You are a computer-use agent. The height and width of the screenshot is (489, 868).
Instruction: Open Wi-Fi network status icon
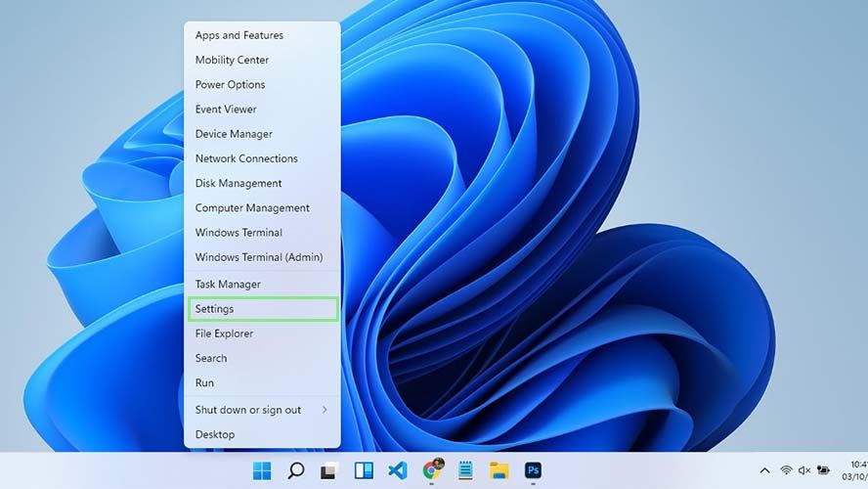[x=786, y=470]
